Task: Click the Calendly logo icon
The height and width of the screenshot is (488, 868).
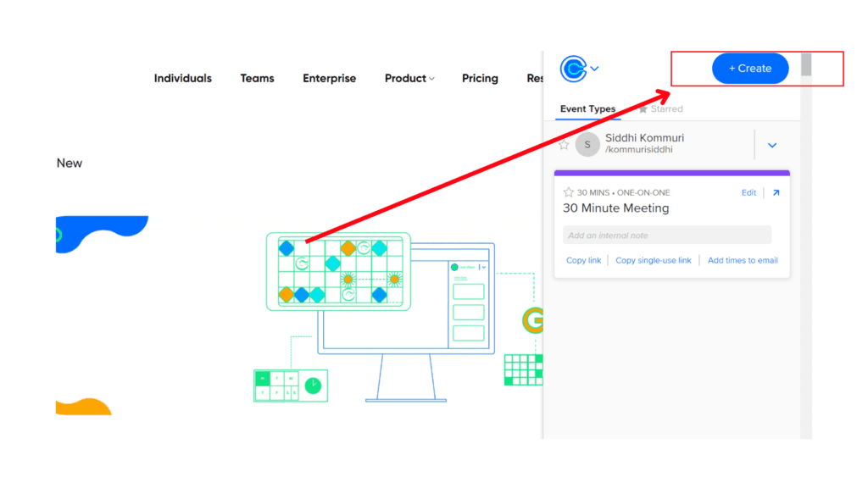Action: click(x=575, y=69)
